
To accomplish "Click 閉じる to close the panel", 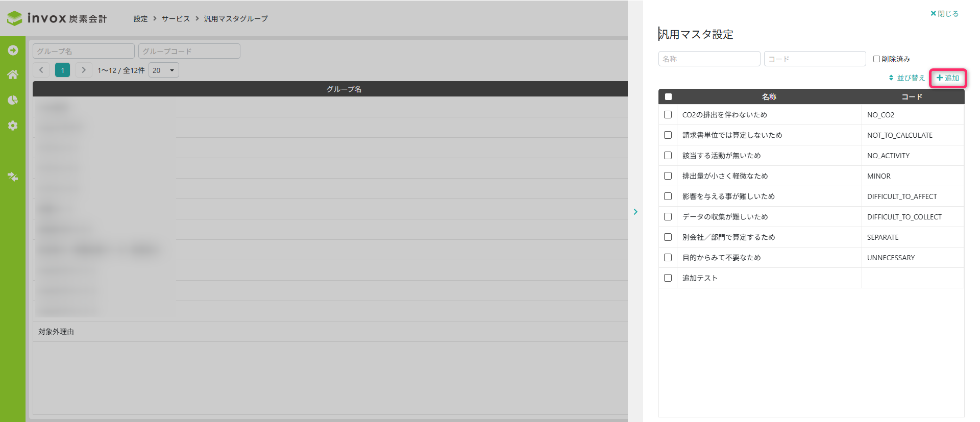I will pos(944,14).
